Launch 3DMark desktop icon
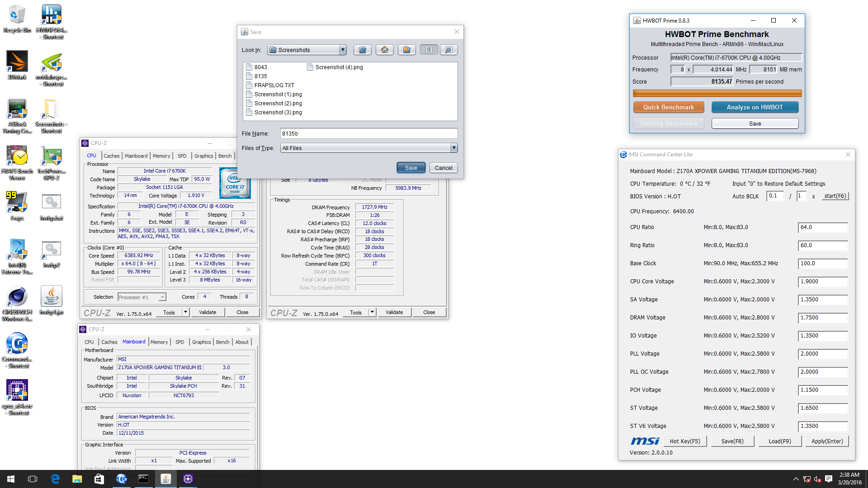The width and height of the screenshot is (868, 488). pyautogui.click(x=17, y=65)
